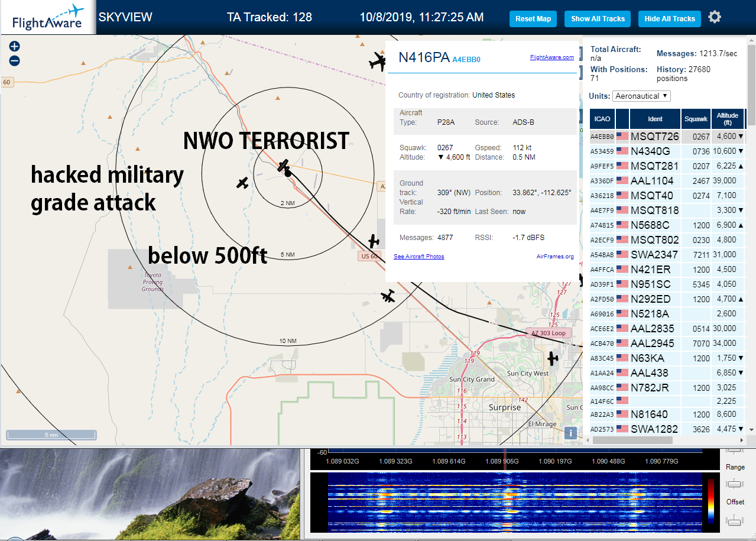Open the settings gear icon

(715, 17)
